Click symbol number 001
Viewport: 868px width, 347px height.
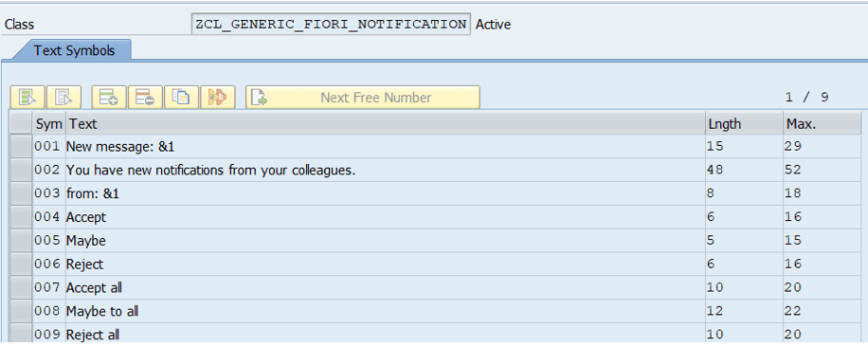(47, 147)
